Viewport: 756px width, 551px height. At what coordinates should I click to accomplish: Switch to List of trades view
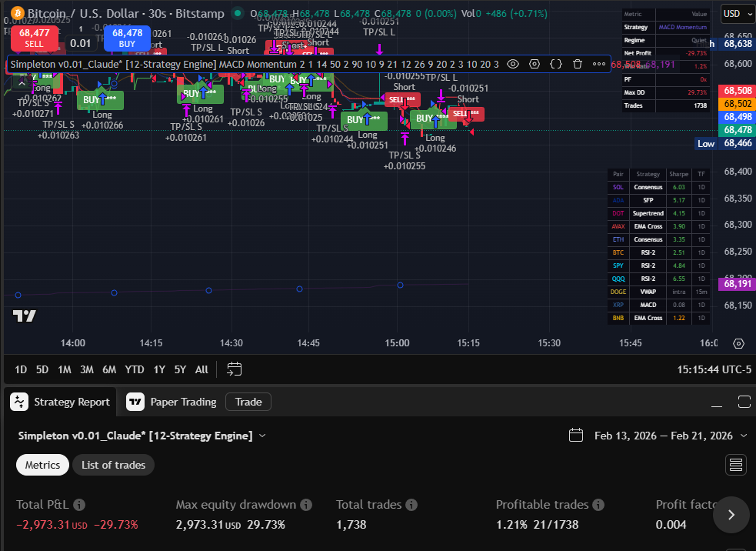(x=113, y=465)
